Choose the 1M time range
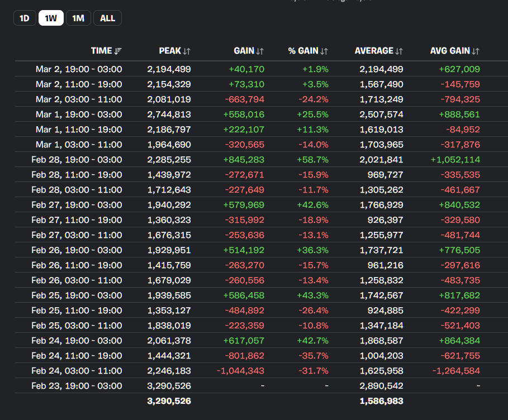The height and width of the screenshot is (420, 508). 78,18
